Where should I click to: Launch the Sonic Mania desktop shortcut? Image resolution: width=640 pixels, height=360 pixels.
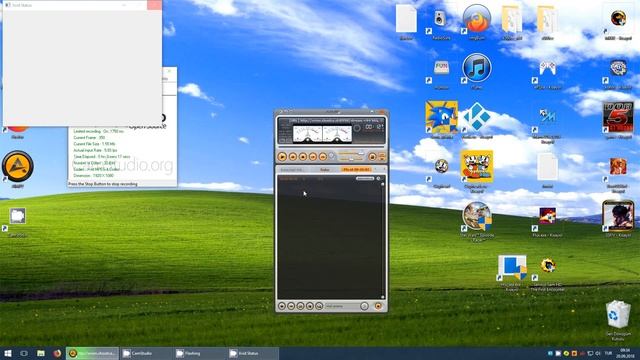click(x=441, y=117)
